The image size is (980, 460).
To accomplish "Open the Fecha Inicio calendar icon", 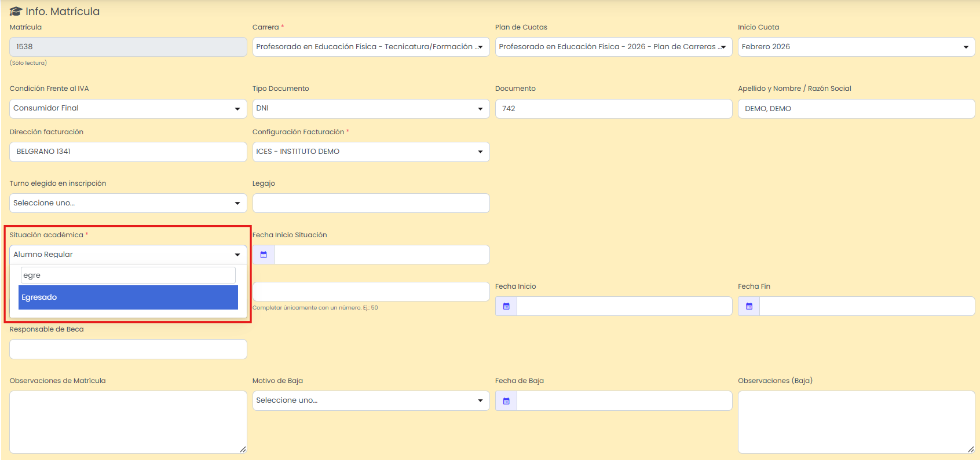I will pyautogui.click(x=506, y=306).
